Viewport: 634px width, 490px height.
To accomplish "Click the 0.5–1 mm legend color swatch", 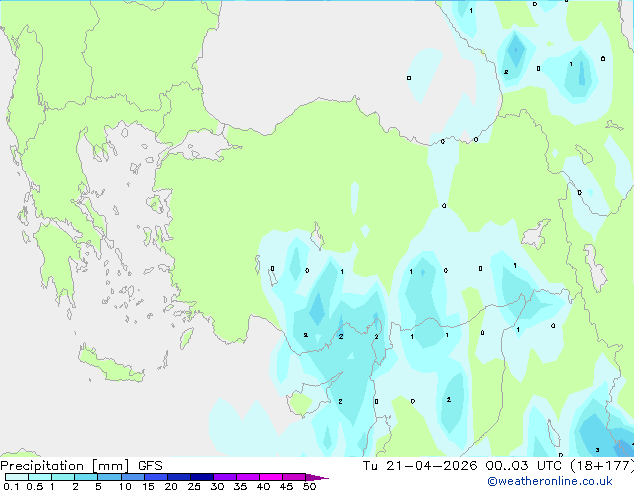I will 40,477.
